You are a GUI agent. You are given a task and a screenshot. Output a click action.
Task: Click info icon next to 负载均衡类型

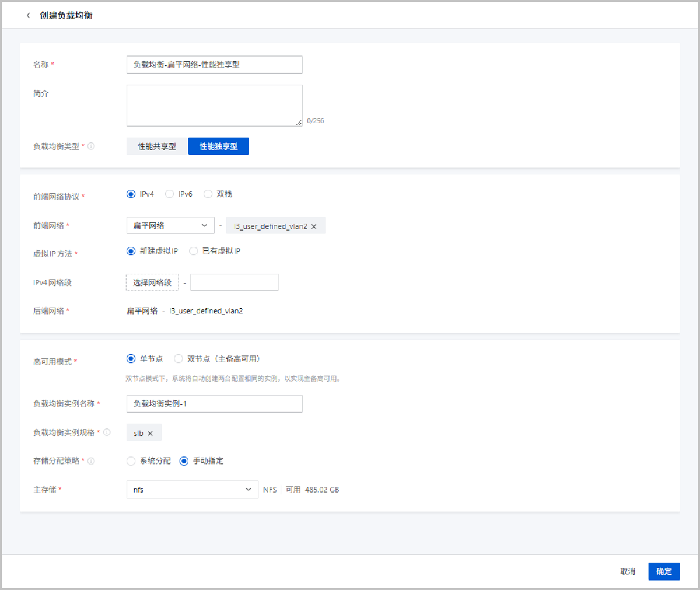pos(91,146)
